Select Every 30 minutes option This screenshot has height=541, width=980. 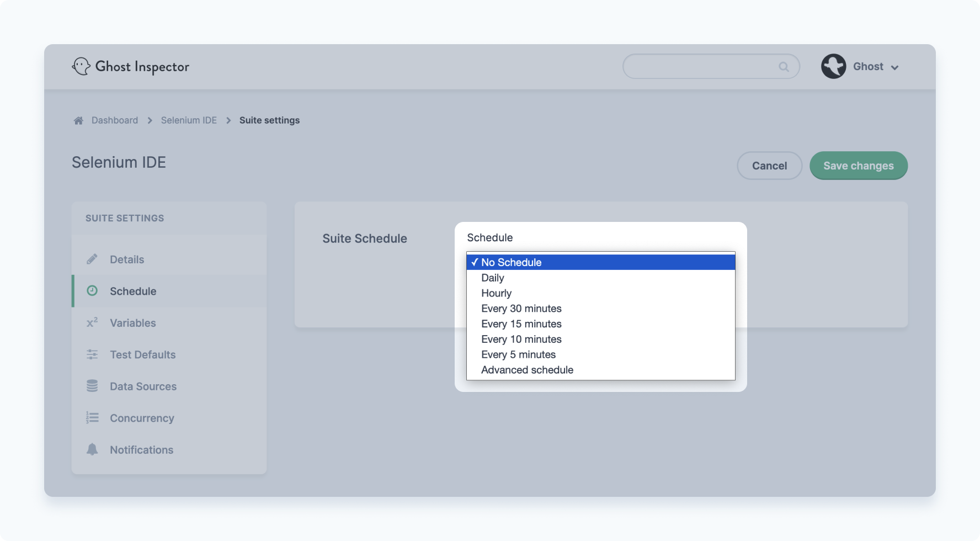coord(601,309)
